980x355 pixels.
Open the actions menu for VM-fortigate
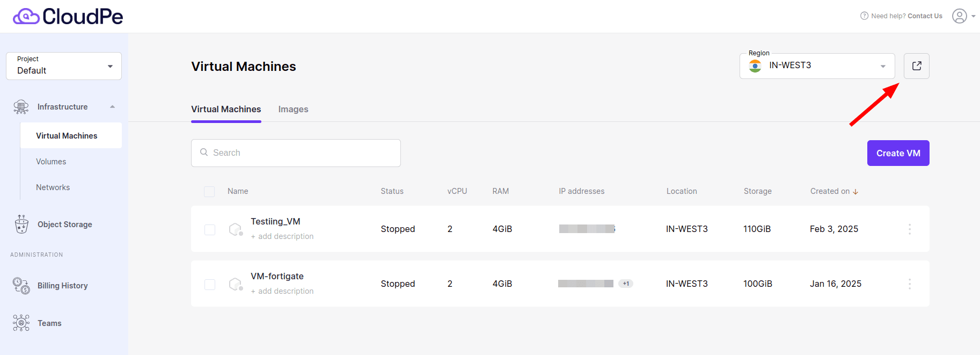coord(910,284)
